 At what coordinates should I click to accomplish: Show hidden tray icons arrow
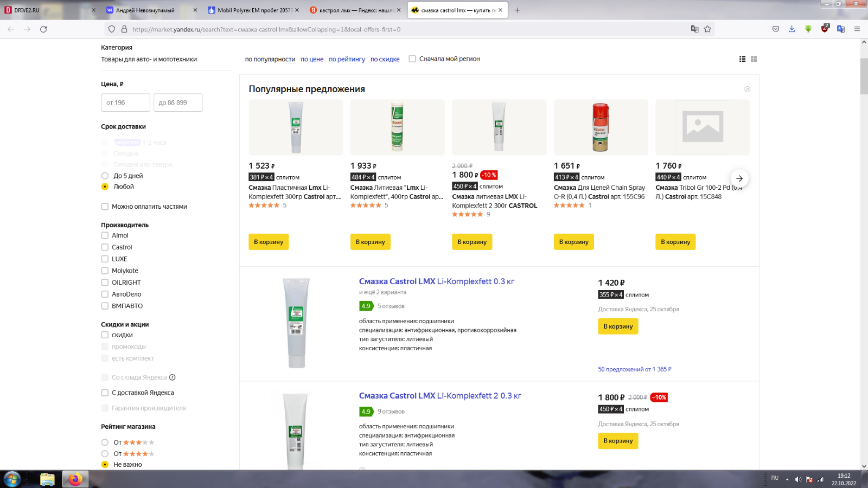coord(787,479)
